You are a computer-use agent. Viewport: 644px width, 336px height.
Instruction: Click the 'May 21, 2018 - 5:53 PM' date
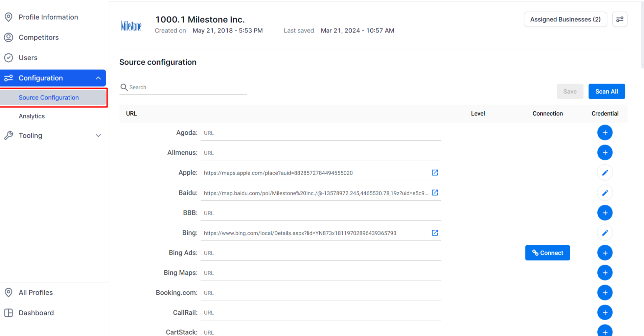(x=228, y=30)
